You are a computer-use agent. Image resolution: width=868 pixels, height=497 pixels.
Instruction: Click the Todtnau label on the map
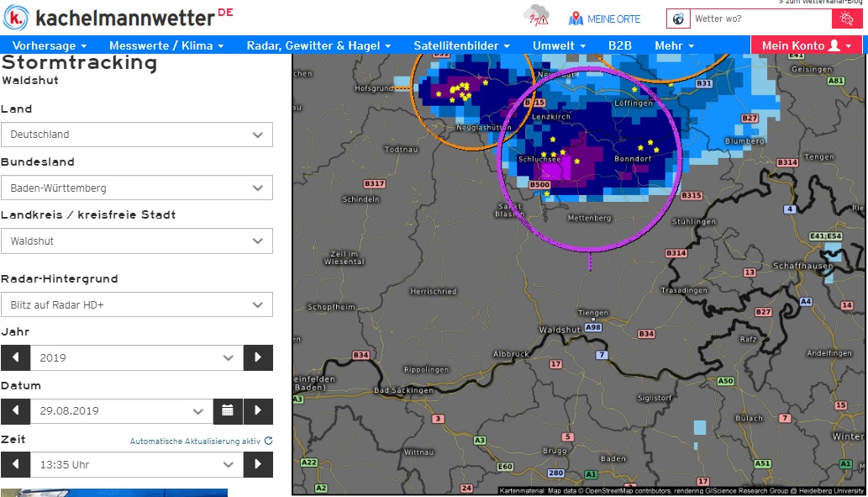pos(402,149)
